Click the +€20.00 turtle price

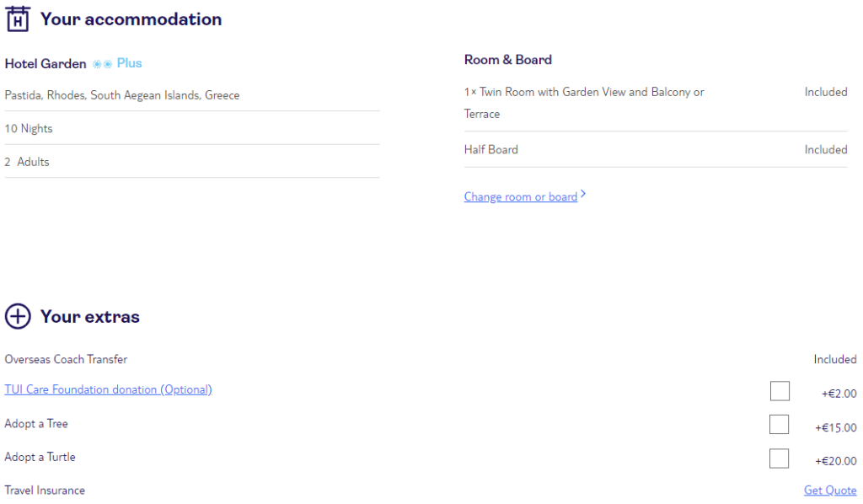835,461
